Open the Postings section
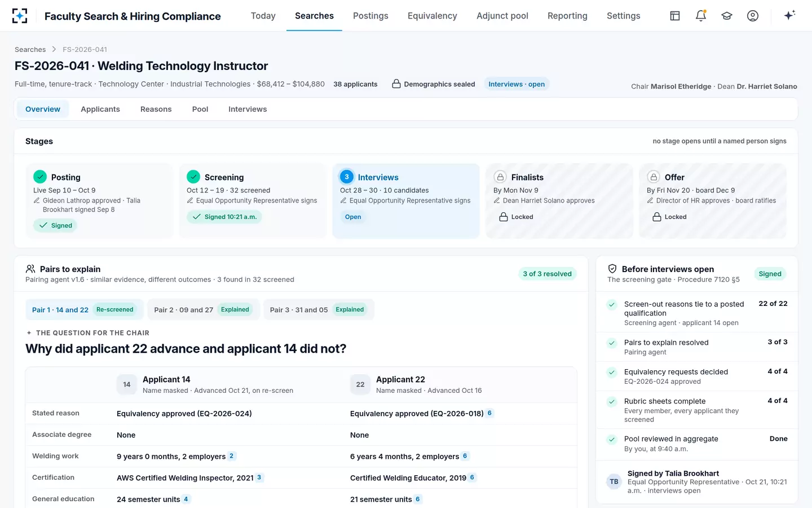The height and width of the screenshot is (508, 812). (370, 16)
